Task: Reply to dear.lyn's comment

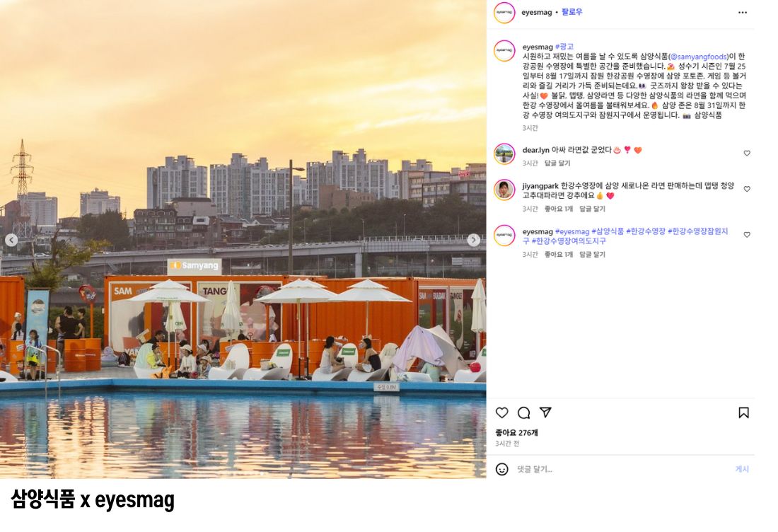Action: (x=557, y=163)
